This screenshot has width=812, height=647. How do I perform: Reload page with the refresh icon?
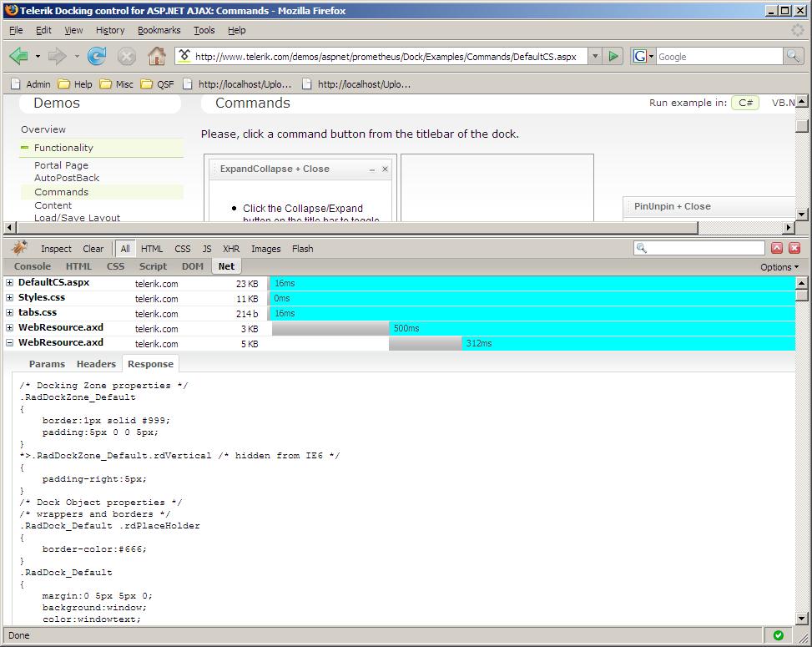pyautogui.click(x=97, y=55)
